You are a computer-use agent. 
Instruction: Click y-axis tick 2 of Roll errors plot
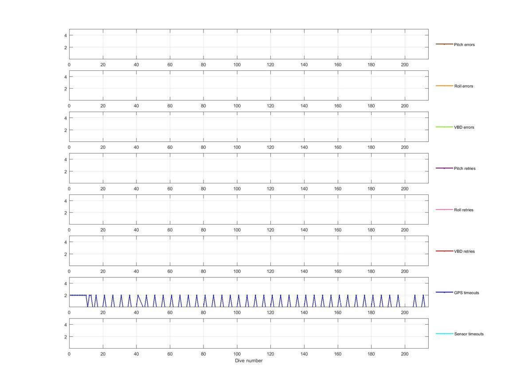66,89
